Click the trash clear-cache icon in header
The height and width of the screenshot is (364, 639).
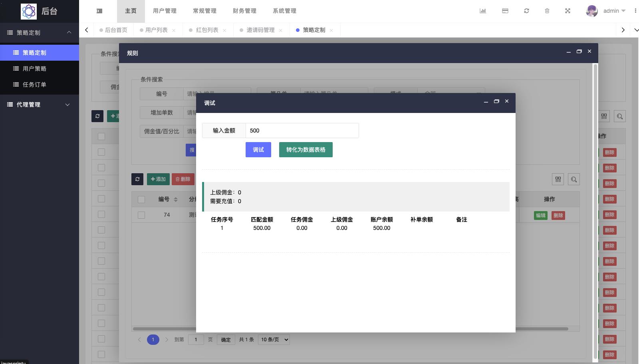pos(547,11)
